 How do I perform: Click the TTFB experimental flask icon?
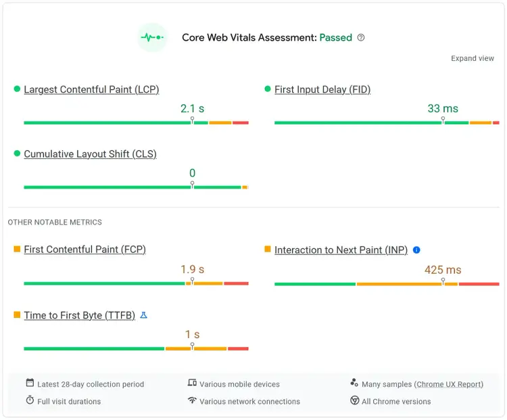pos(143,315)
